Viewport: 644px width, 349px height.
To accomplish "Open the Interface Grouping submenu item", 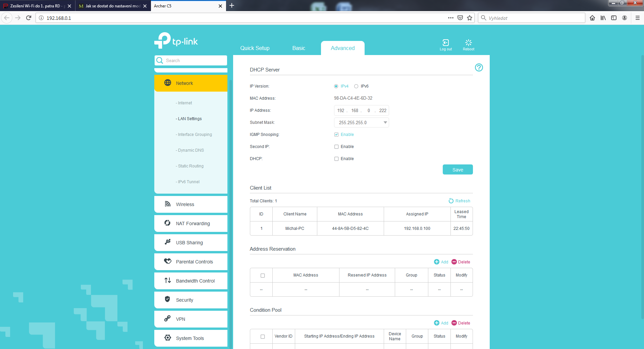I will coord(194,135).
